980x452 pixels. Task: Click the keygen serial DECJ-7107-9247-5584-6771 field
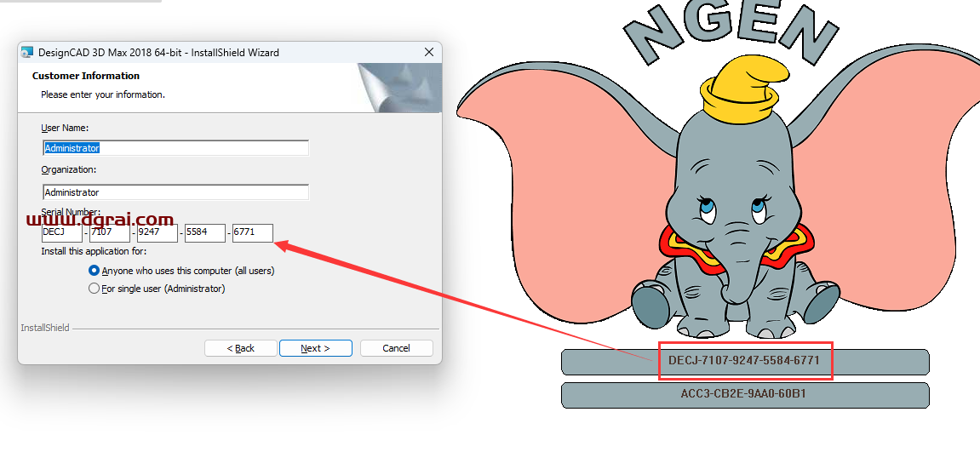pos(744,361)
